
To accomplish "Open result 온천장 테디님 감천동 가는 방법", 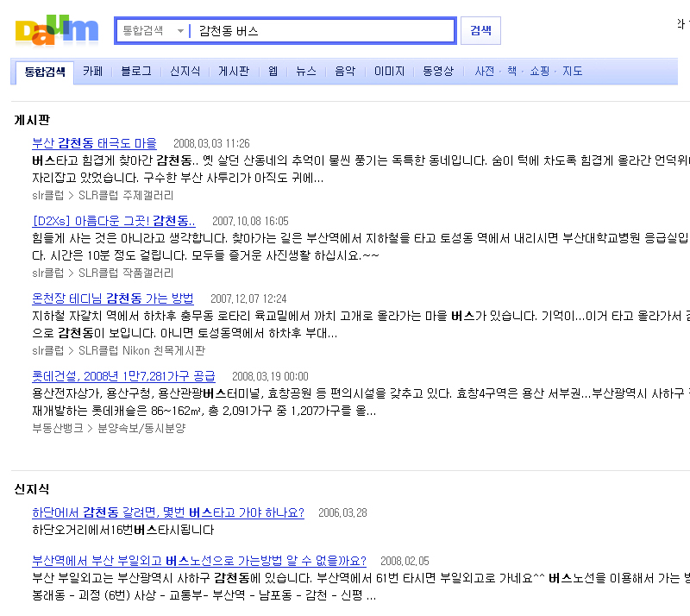I will point(113,299).
